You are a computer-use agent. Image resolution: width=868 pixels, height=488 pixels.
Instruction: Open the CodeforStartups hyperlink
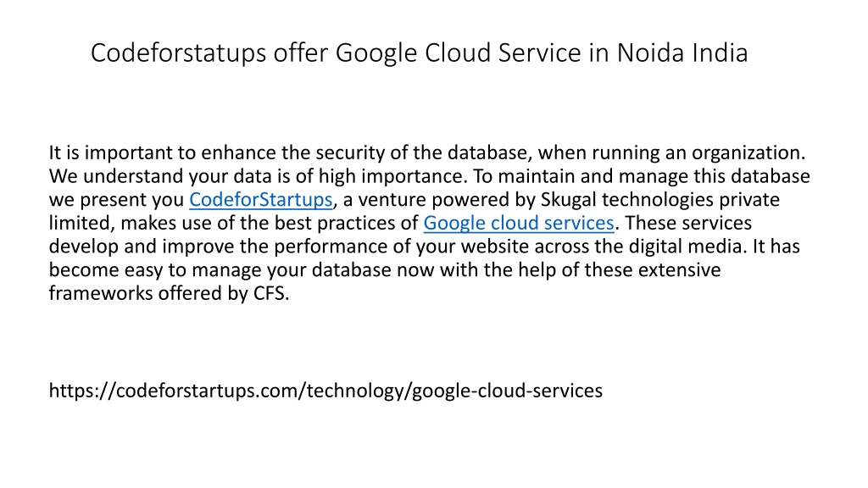tap(261, 199)
